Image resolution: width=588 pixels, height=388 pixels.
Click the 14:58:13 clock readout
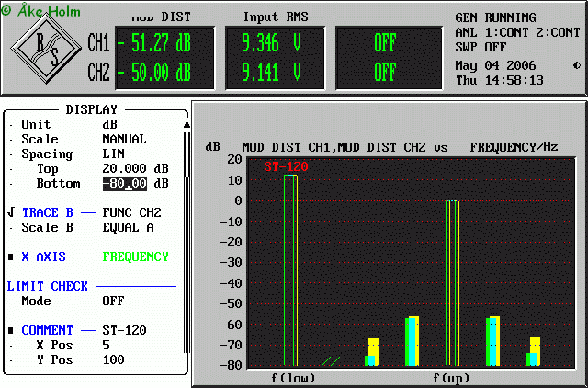pos(514,80)
